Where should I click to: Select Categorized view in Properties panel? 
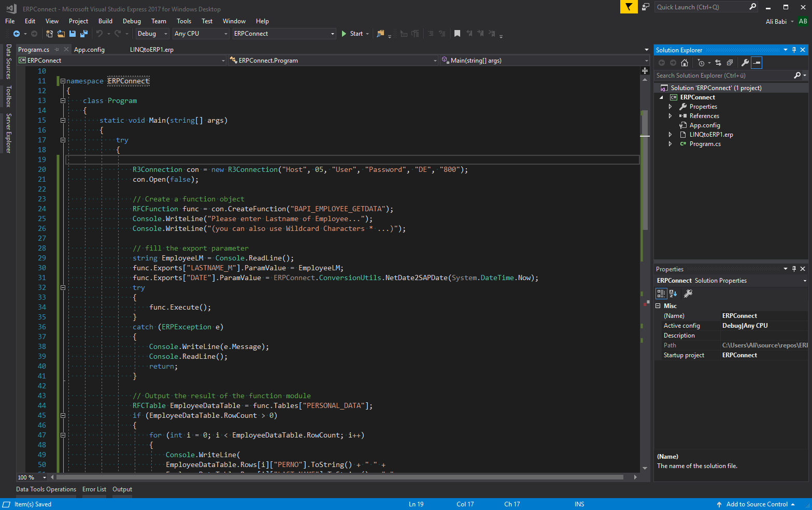(x=661, y=294)
